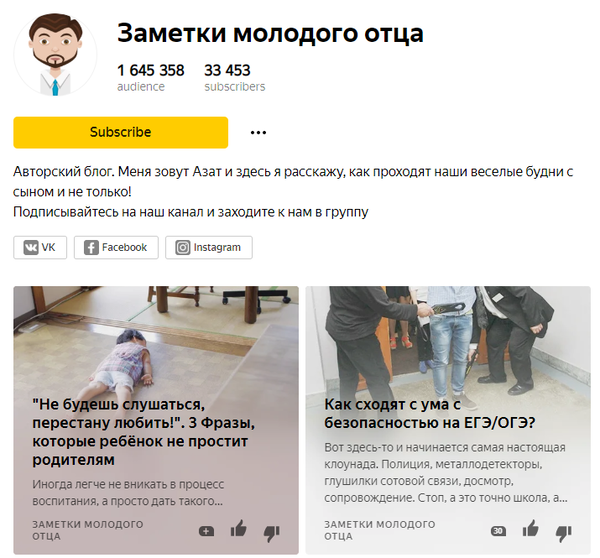Subscribe to the Заметки молодого отца channel
Viewport: 600px width, 558px height.
tap(121, 132)
